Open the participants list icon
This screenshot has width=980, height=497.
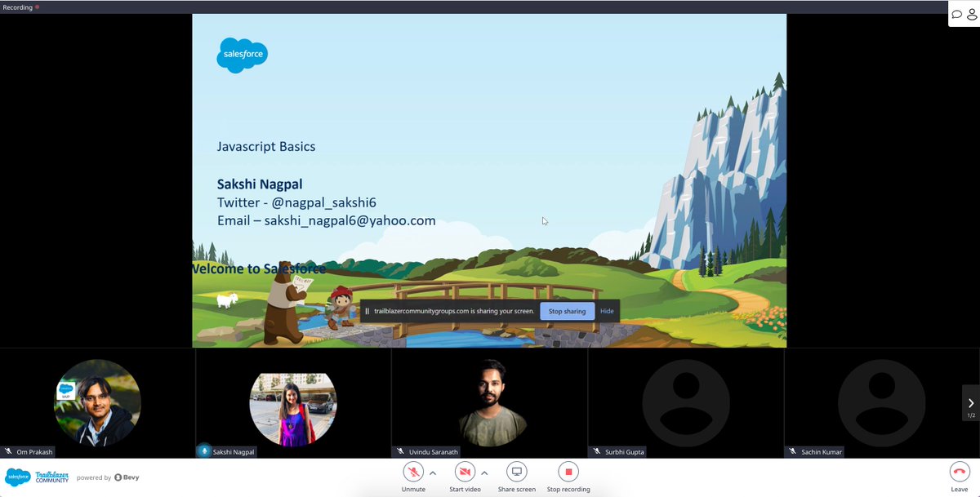point(971,14)
